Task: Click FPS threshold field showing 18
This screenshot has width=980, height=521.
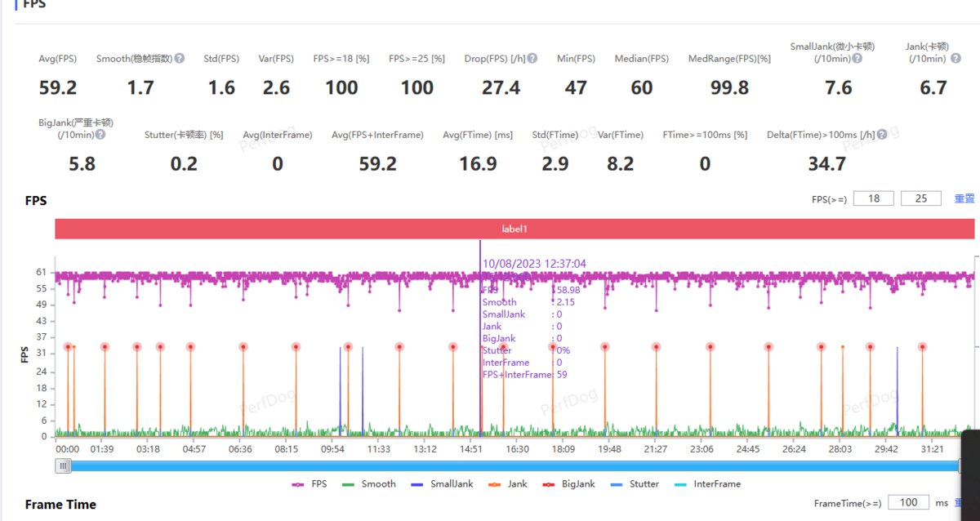Action: coord(874,198)
